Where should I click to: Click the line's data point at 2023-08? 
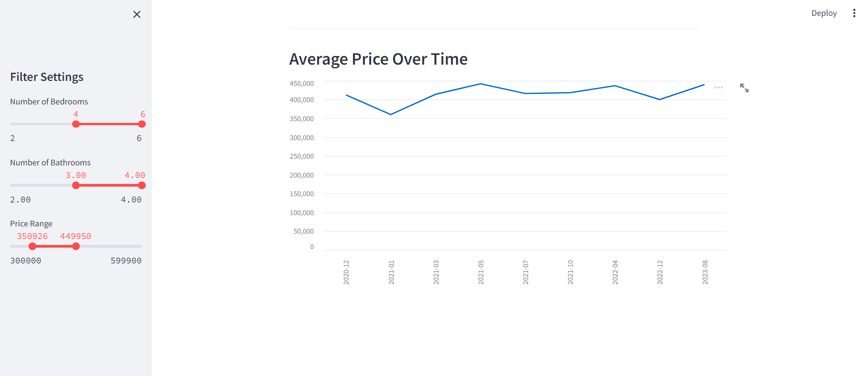pos(704,85)
